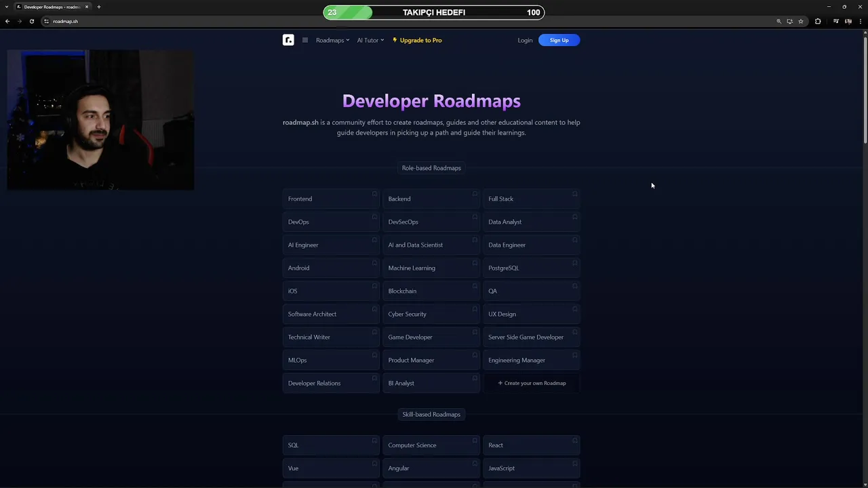Screen dimensions: 868x488
Task: Toggle bookmark on the SQL card
Action: point(374,441)
